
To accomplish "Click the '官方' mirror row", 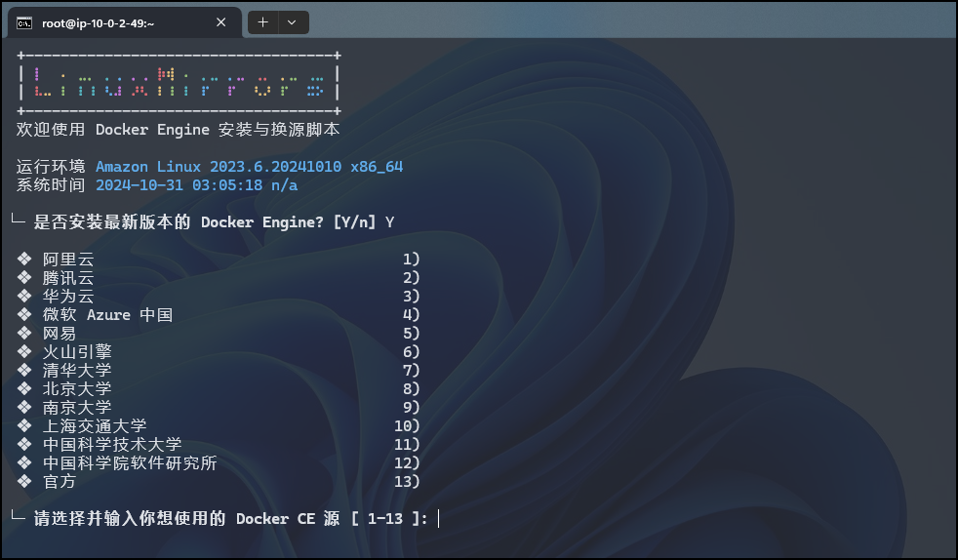I will click(219, 481).
